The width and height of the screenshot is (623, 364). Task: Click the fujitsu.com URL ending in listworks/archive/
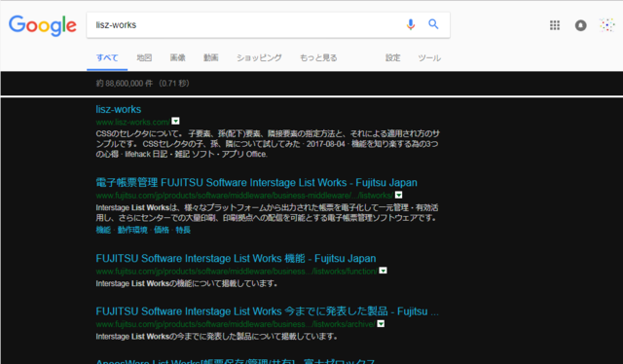click(236, 324)
